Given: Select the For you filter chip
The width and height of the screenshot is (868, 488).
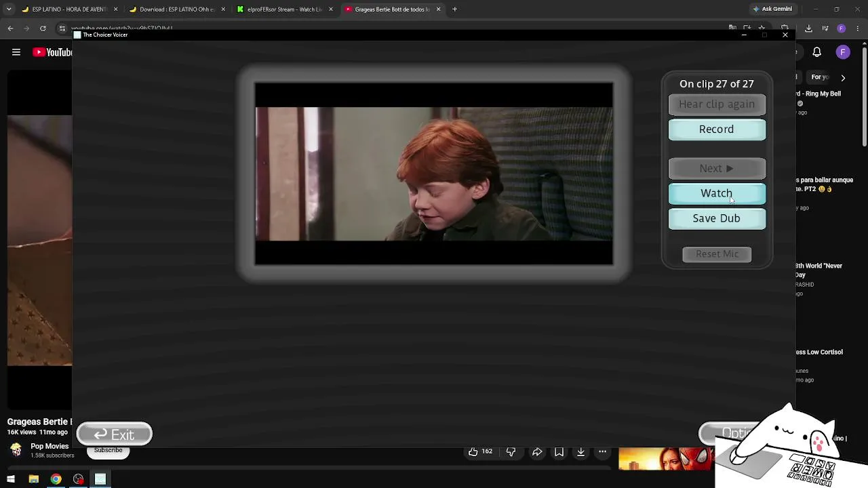Looking at the screenshot, I should [820, 77].
